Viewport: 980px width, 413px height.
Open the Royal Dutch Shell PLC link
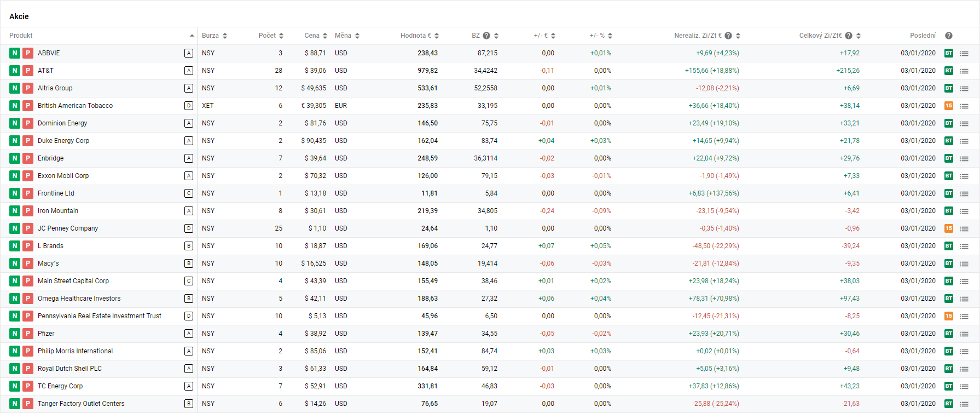coord(69,369)
